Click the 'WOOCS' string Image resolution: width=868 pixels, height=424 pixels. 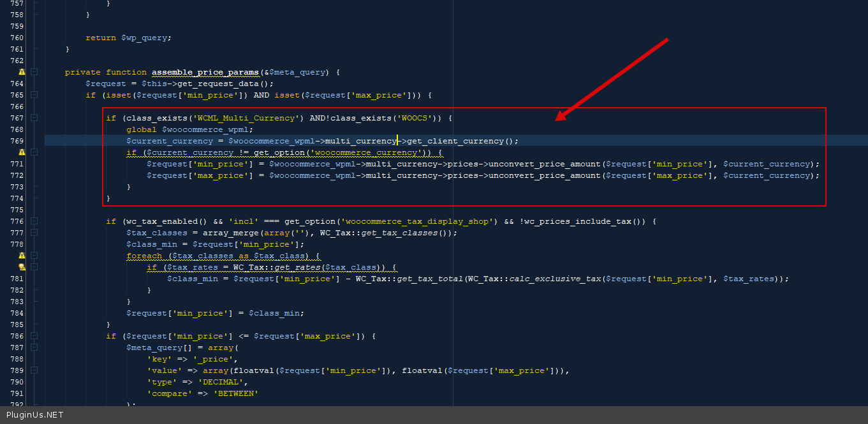tap(415, 118)
